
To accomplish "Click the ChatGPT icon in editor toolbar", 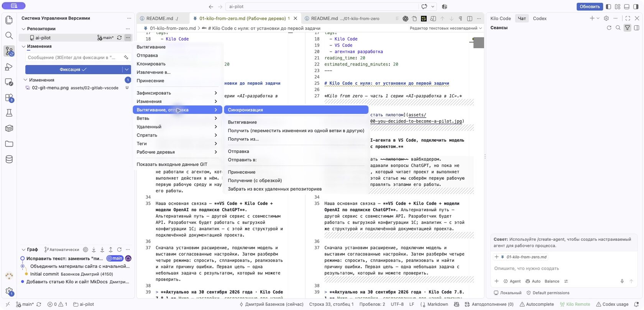I will pos(405,18).
